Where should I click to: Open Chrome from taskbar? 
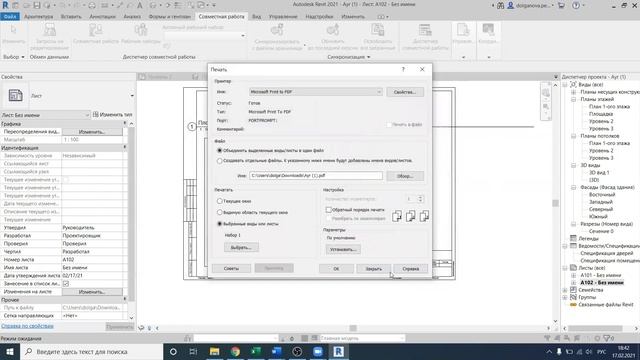click(235, 351)
